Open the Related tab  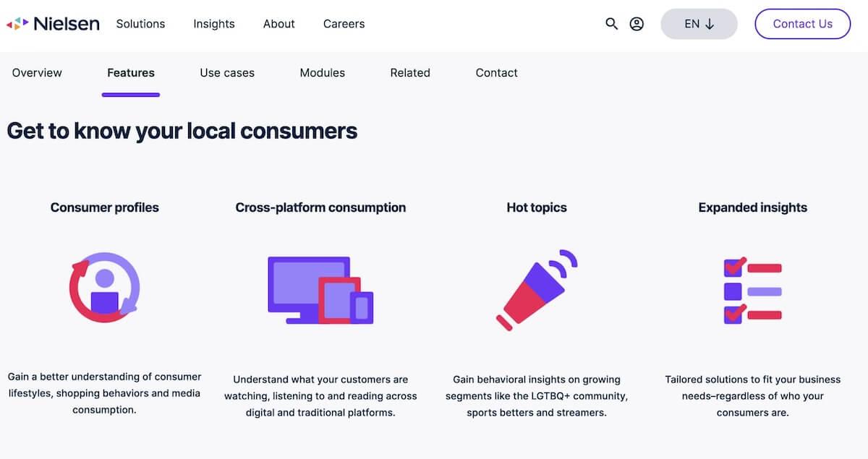tap(410, 73)
